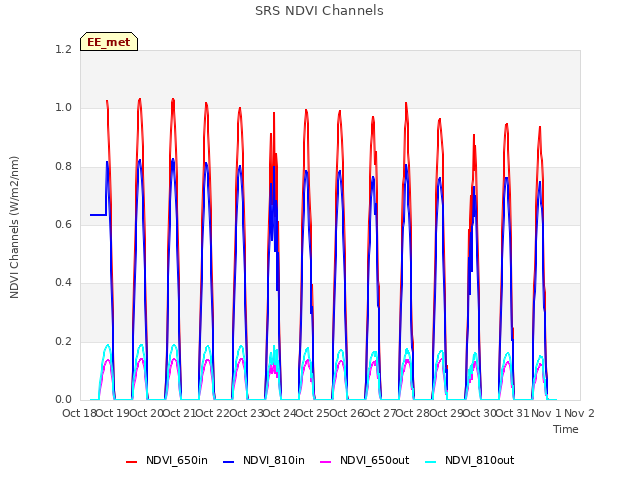
Task: Click the 0.4 y-axis tick label
Action: (x=63, y=282)
